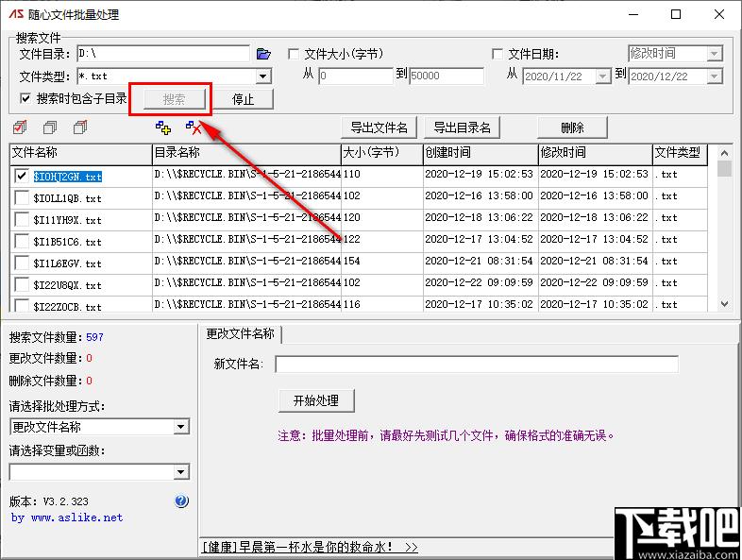This screenshot has width=742, height=560.
Task: Click the invert selection icon
Action: pyautogui.click(x=80, y=127)
